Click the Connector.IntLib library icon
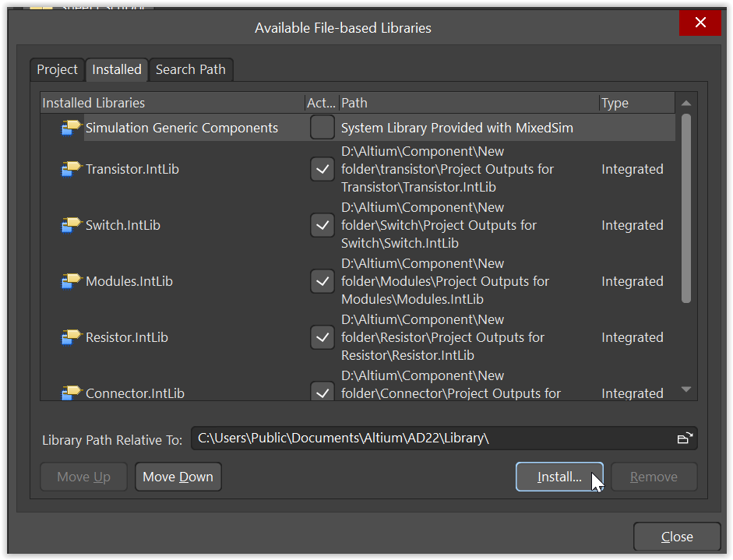Viewport: 733px width, 560px height. coord(71,393)
